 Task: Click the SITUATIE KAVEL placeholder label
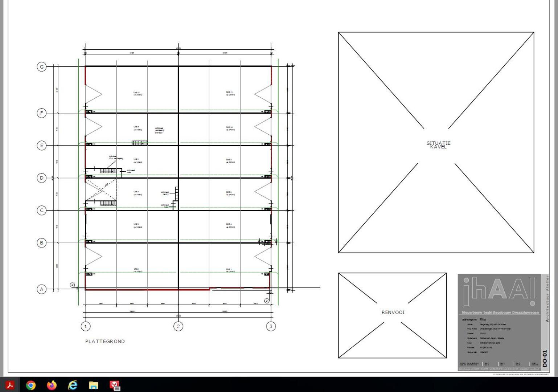pyautogui.click(x=438, y=145)
